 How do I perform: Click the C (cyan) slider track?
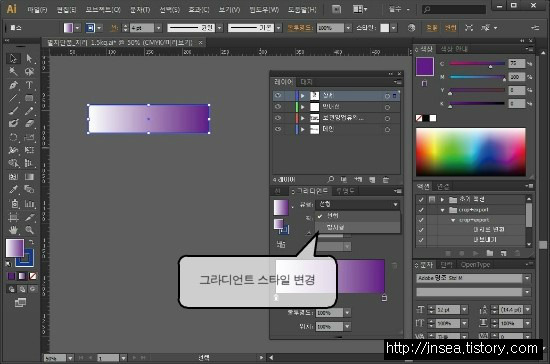point(477,63)
